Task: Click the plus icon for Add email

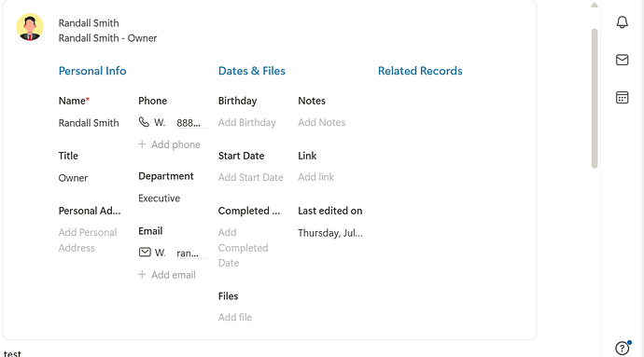Action: (x=142, y=275)
